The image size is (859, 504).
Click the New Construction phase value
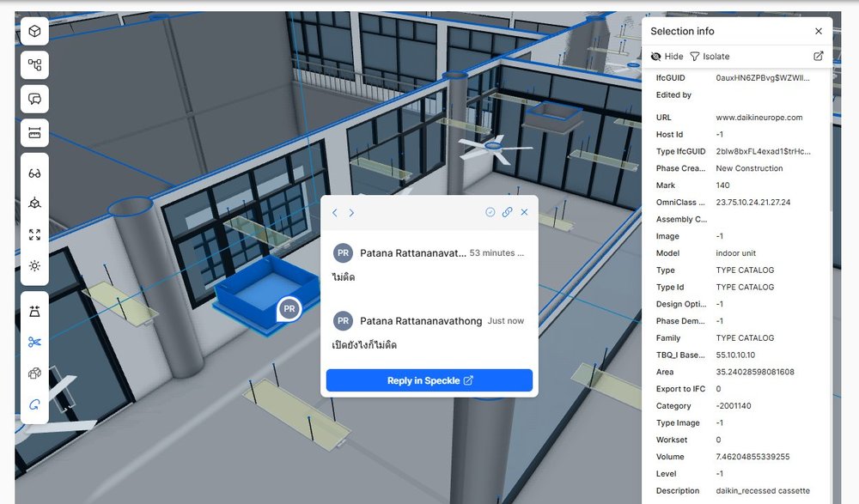tap(749, 168)
